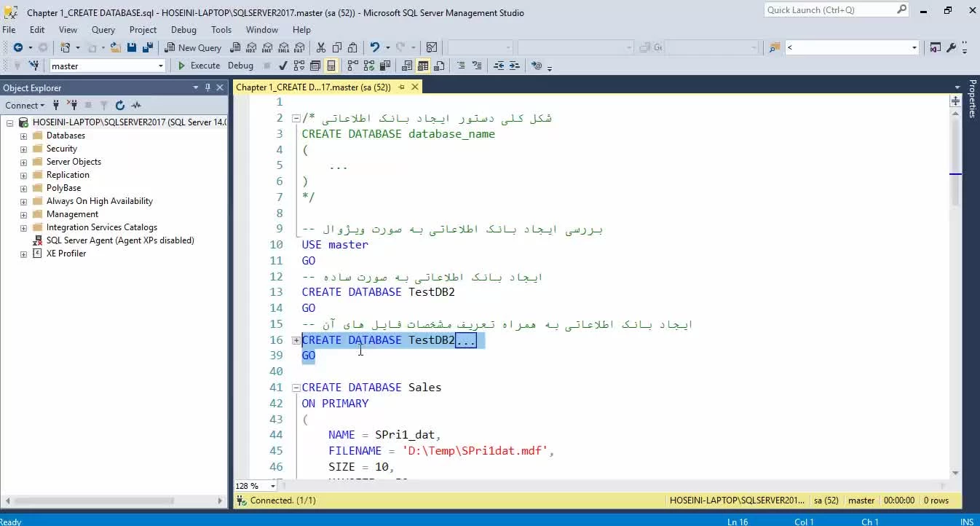Click the Undo arrow icon
Screen dimensions: 980x526
click(375, 47)
